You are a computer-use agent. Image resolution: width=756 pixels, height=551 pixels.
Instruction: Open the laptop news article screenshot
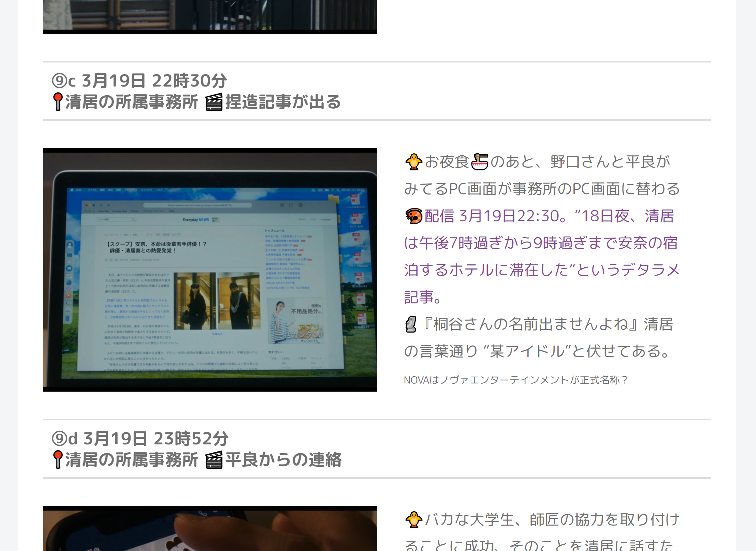click(210, 269)
